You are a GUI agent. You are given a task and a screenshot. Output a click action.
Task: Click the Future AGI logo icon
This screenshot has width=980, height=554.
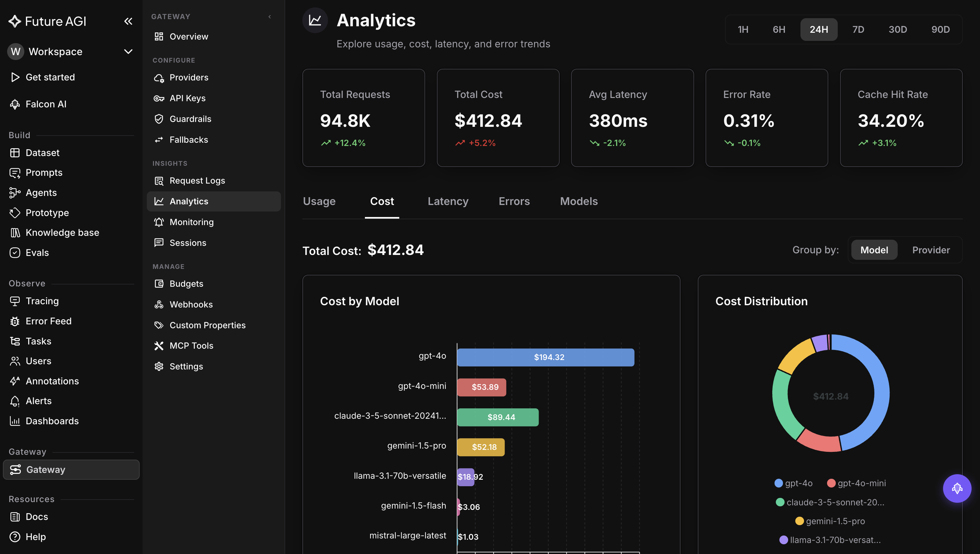pyautogui.click(x=15, y=21)
